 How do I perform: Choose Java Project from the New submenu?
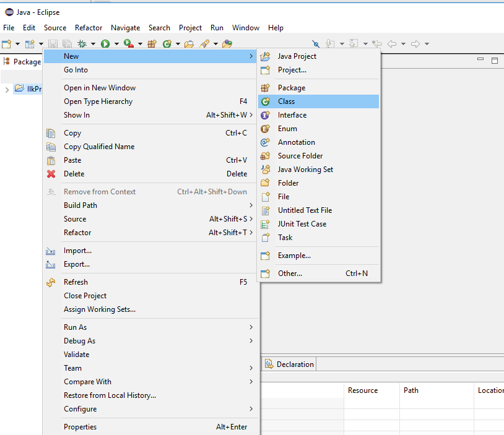(x=318, y=56)
